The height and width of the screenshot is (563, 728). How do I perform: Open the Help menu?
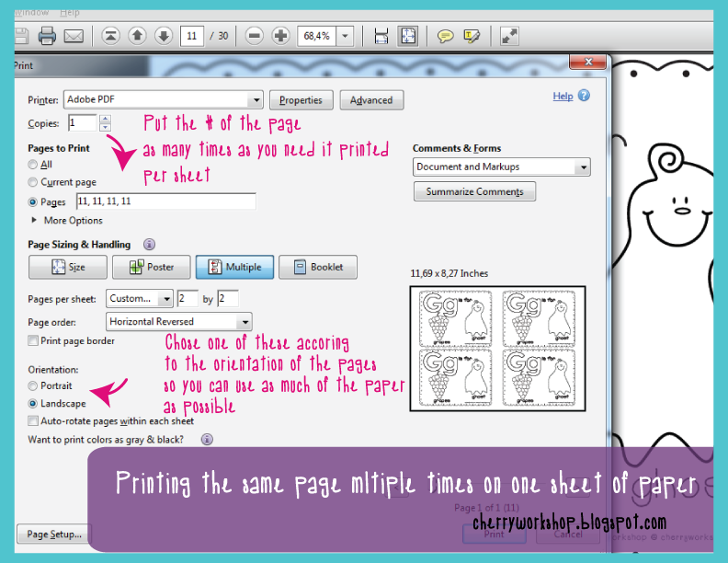70,13
